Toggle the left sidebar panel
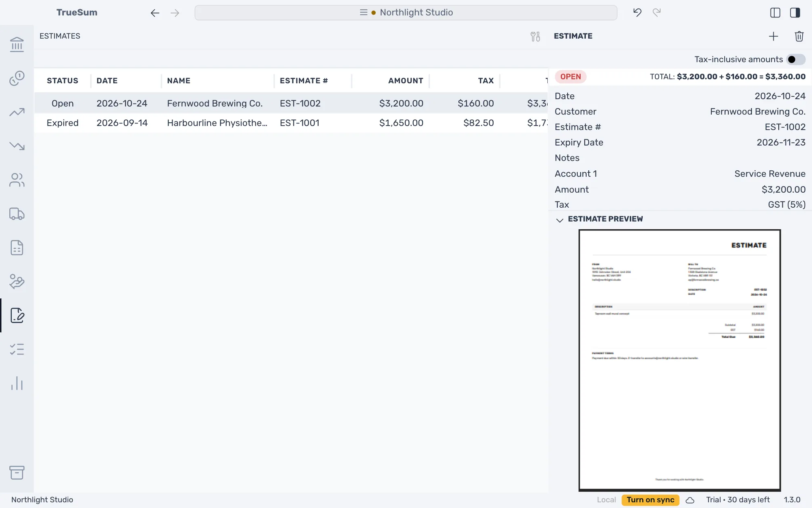This screenshot has width=812, height=508. 775,13
